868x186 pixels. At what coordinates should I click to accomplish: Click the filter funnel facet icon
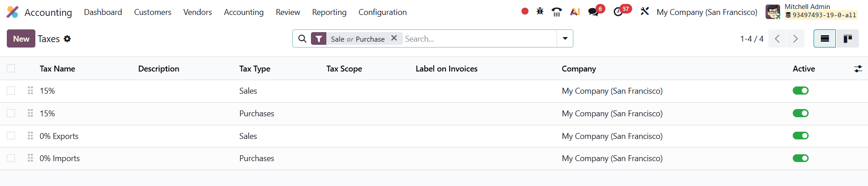click(x=319, y=39)
